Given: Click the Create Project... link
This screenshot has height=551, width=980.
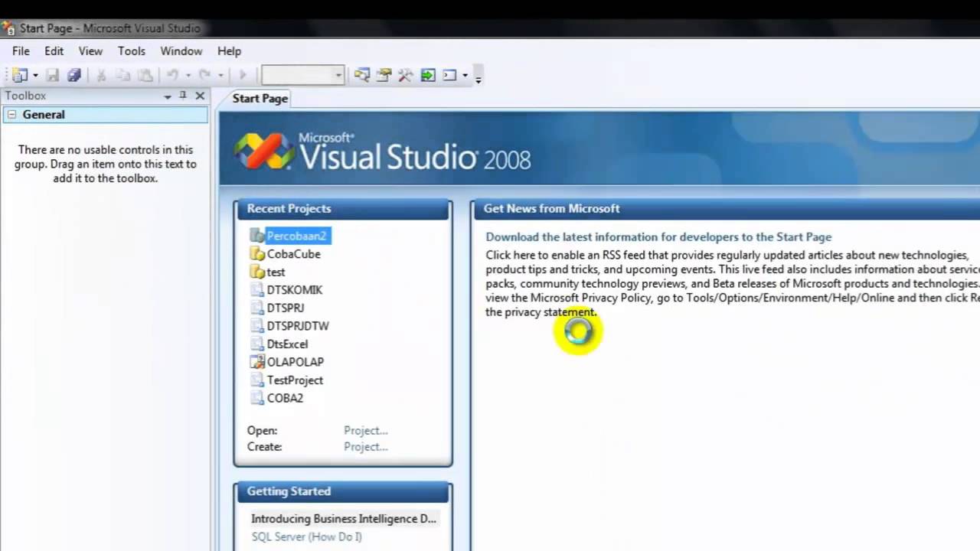Looking at the screenshot, I should point(366,447).
